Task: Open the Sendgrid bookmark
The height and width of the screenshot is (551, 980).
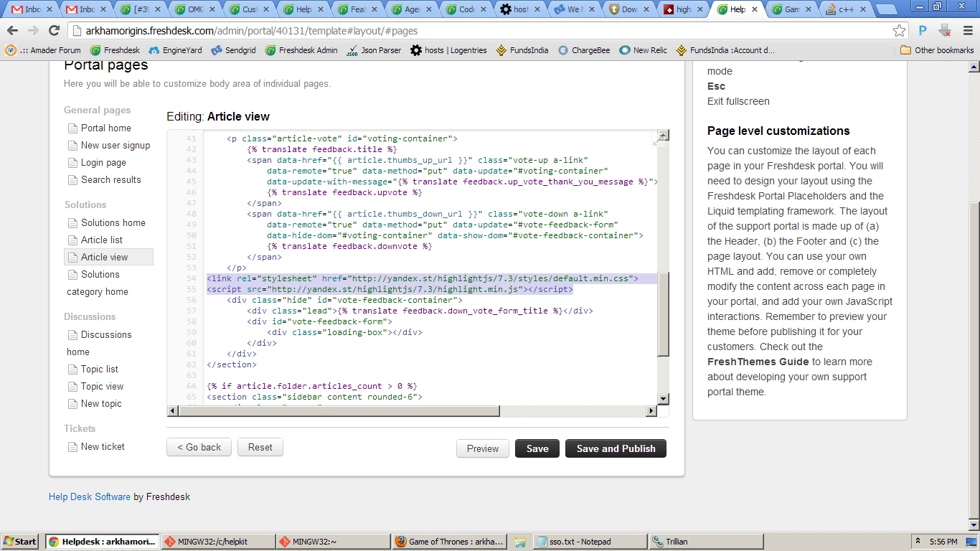Action: [x=233, y=50]
